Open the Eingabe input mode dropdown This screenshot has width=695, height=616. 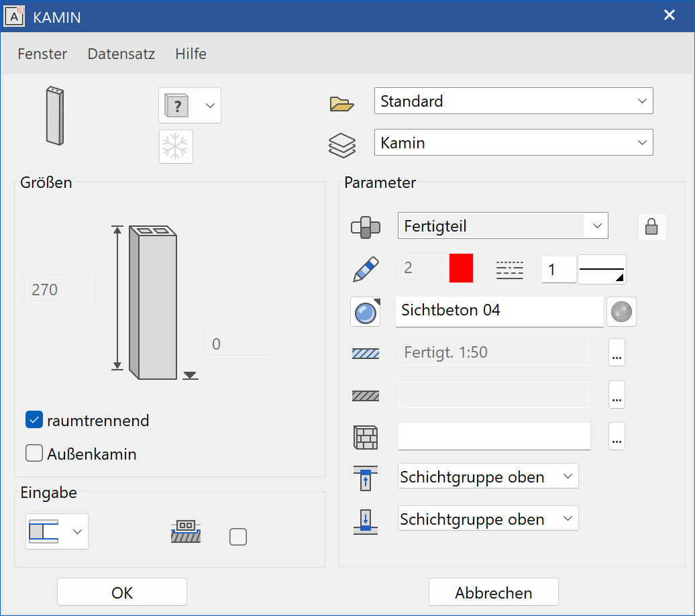tap(57, 531)
